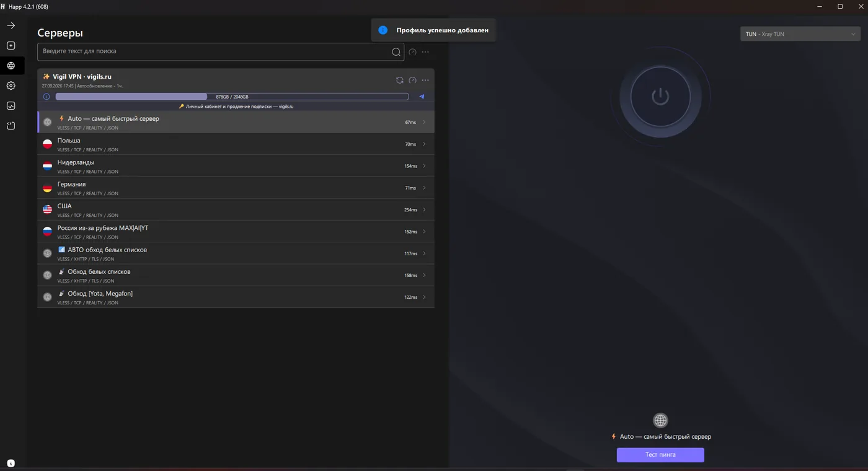
Task: Click the 878GB / 2048GB traffic bar
Action: tap(232, 97)
